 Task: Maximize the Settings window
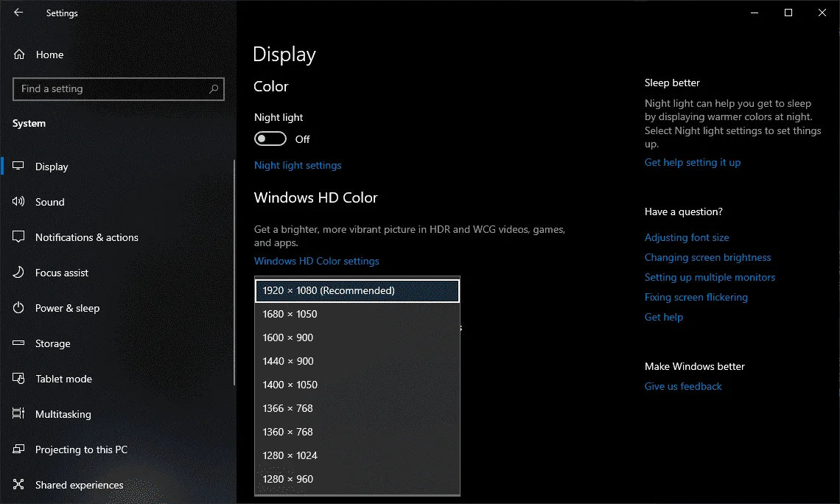(x=788, y=13)
